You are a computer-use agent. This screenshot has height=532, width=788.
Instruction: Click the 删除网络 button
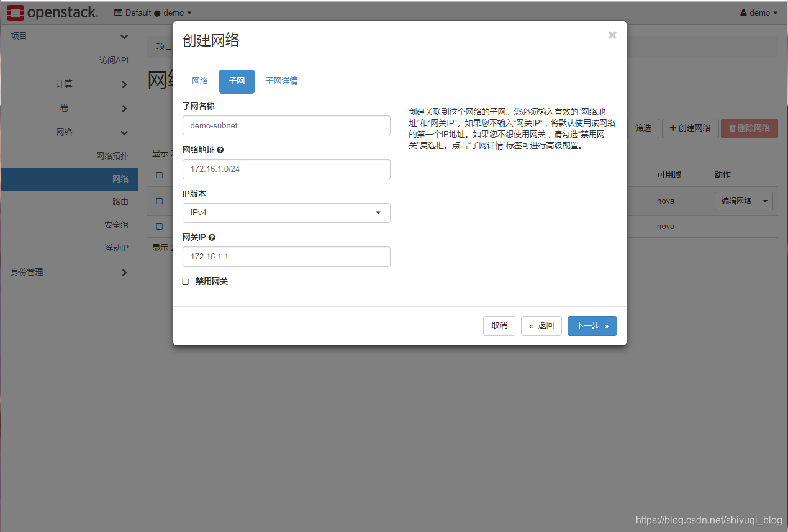pyautogui.click(x=750, y=128)
